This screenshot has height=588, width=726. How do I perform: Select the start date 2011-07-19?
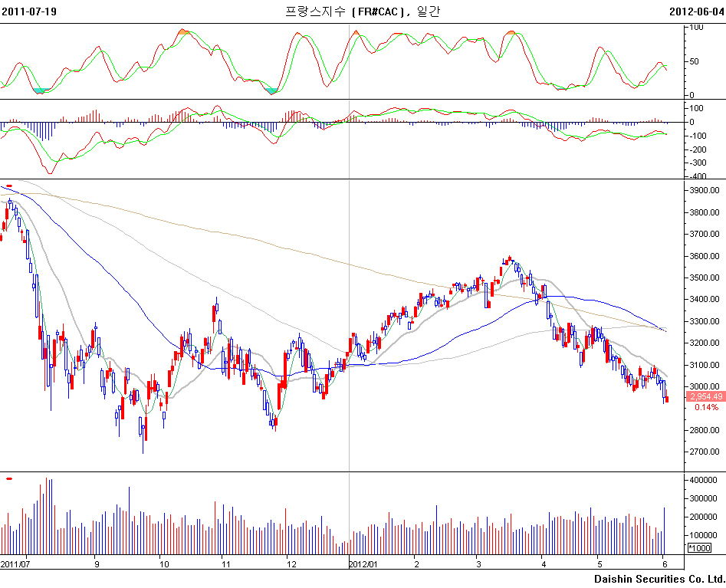[28, 11]
